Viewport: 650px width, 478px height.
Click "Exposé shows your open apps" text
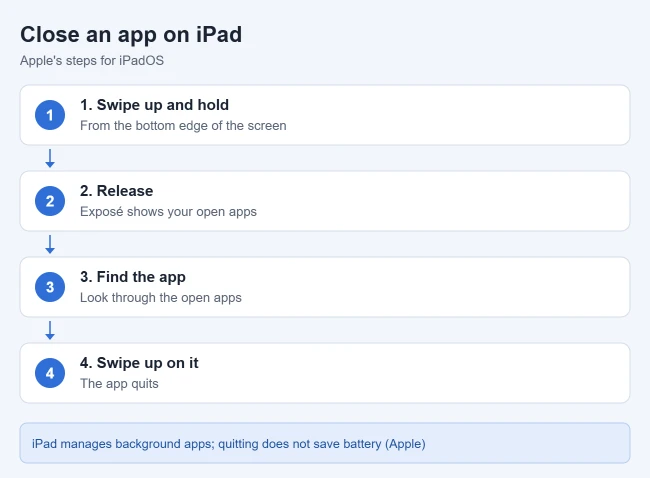[x=168, y=211]
